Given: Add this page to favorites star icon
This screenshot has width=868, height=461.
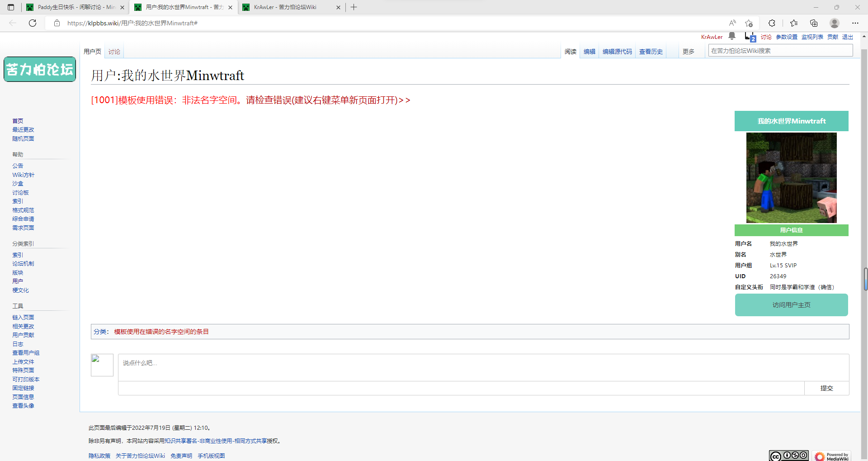Looking at the screenshot, I should pyautogui.click(x=749, y=23).
